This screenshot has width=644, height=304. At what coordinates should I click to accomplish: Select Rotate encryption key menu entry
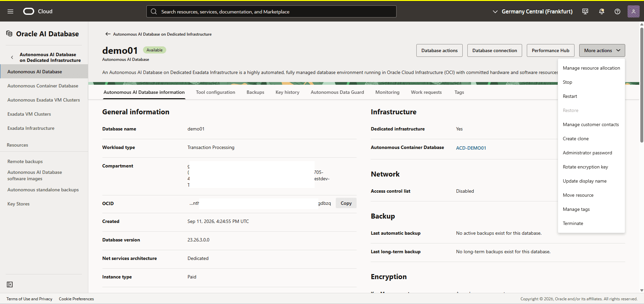[x=591, y=167]
